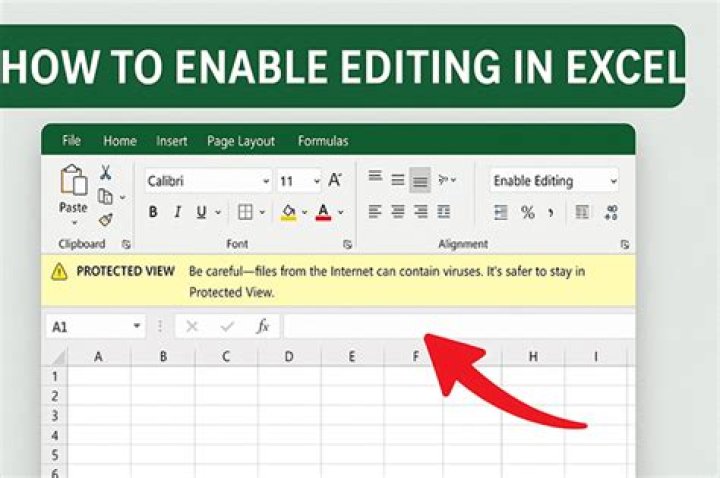Image resolution: width=720 pixels, height=478 pixels.
Task: Select column A header
Action: point(99,356)
